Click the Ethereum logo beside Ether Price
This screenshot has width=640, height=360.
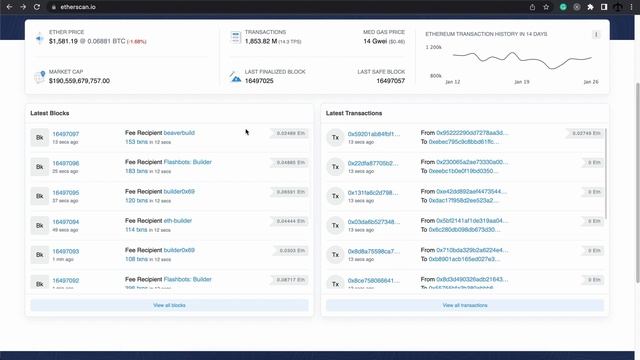[x=40, y=38]
